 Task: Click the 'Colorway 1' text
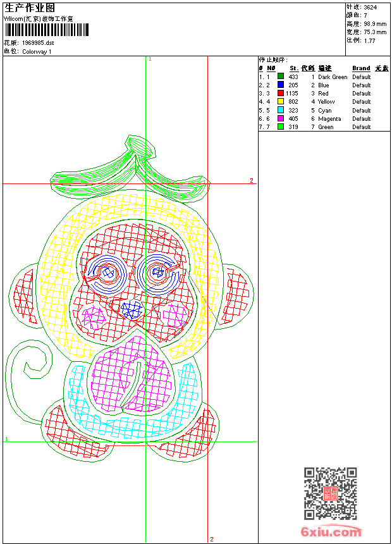37,52
